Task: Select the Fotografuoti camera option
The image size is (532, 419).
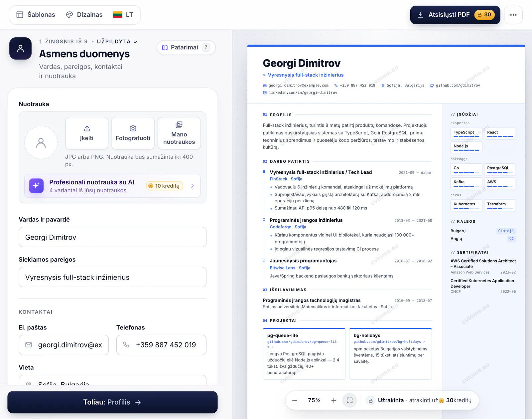Action: 133,133
